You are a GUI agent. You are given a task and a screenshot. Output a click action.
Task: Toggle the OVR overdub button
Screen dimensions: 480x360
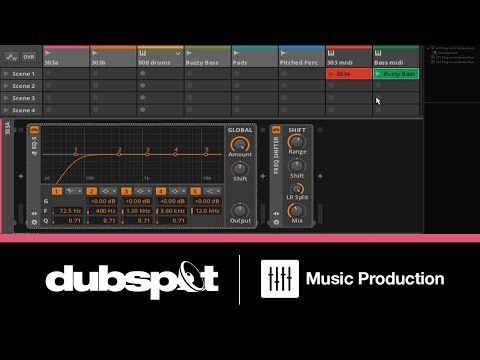[x=29, y=57]
